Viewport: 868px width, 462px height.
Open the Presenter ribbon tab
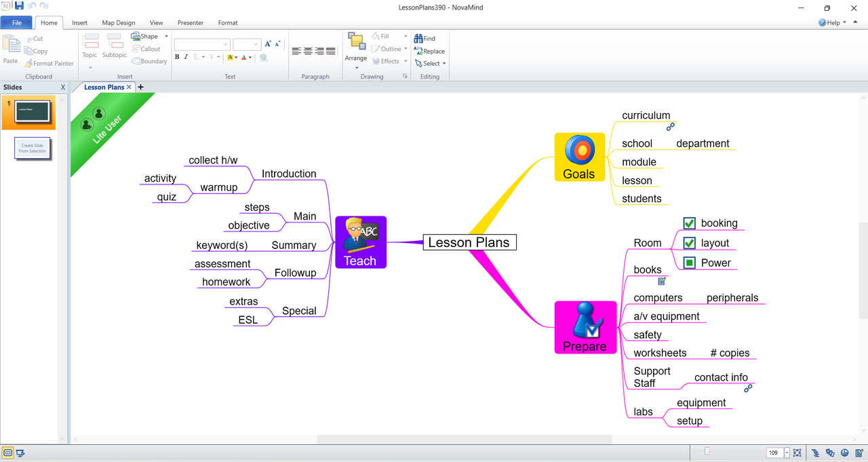coord(191,22)
